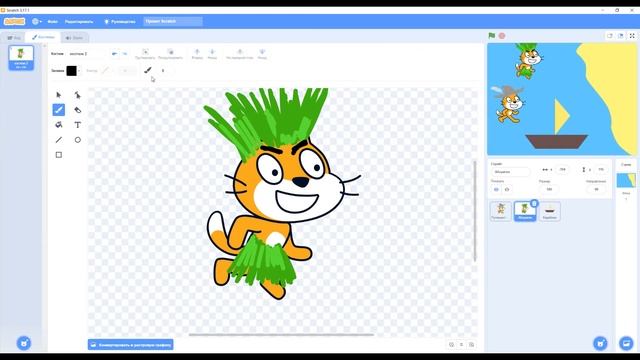Open the language globe dropdown
Viewport: 640px width, 360px height.
[37, 21]
